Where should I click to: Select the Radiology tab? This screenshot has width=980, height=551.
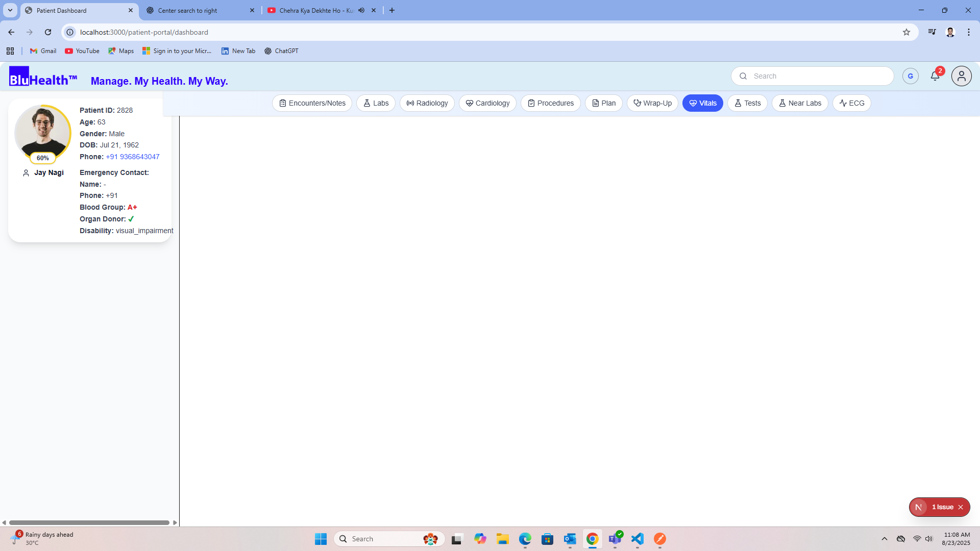427,103
